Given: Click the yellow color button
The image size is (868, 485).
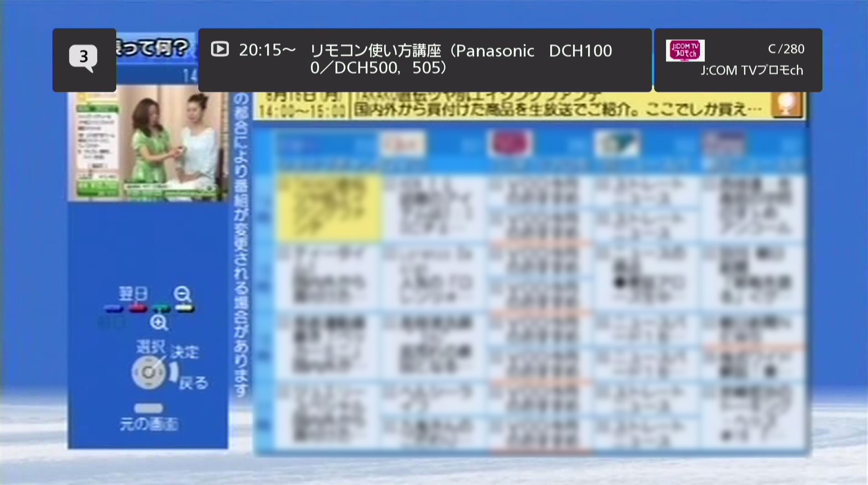Looking at the screenshot, I should coord(185,310).
